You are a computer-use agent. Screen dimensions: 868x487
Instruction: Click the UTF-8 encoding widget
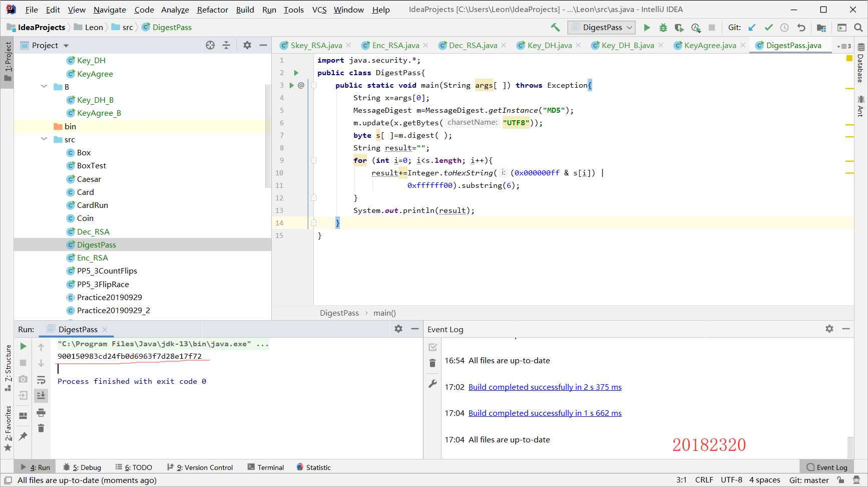pos(731,480)
